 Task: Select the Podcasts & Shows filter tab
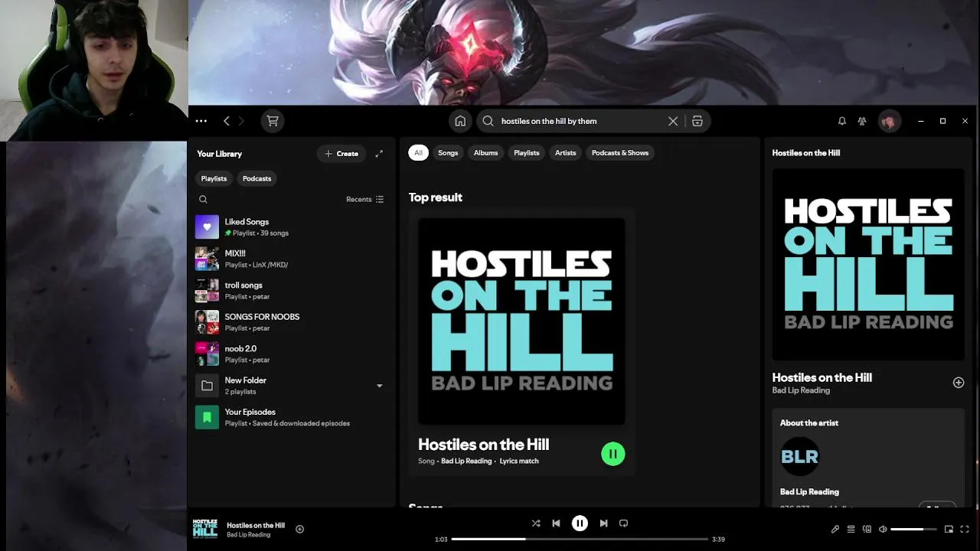(x=620, y=153)
